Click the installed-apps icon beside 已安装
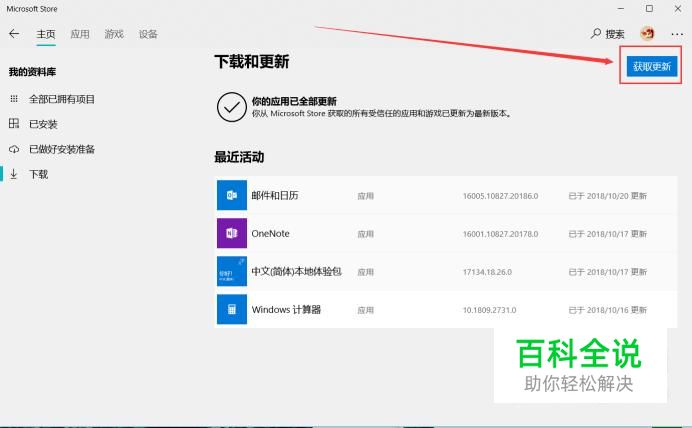692x428 pixels. [x=14, y=124]
